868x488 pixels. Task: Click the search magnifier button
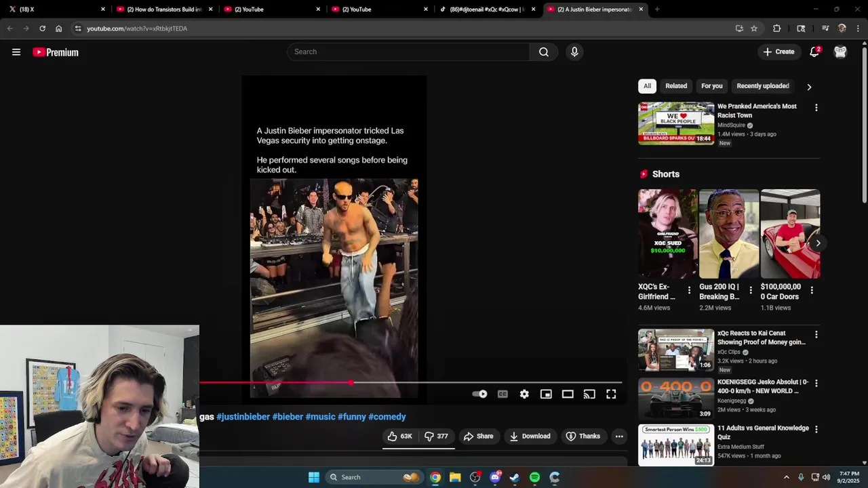(544, 52)
